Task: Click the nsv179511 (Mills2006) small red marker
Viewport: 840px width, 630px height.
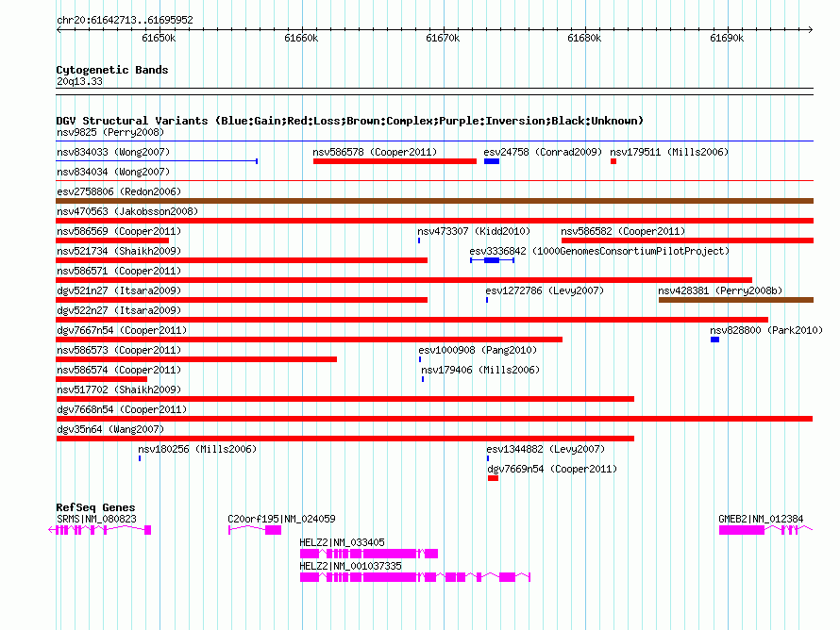Action: point(613,161)
